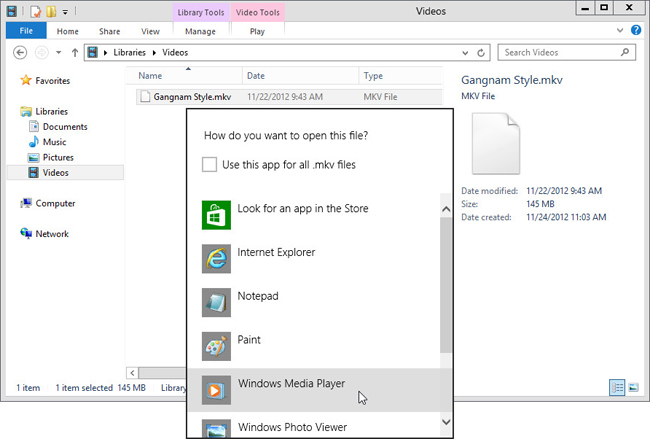Click the Pictures library icon
The image size is (650, 439).
34,158
